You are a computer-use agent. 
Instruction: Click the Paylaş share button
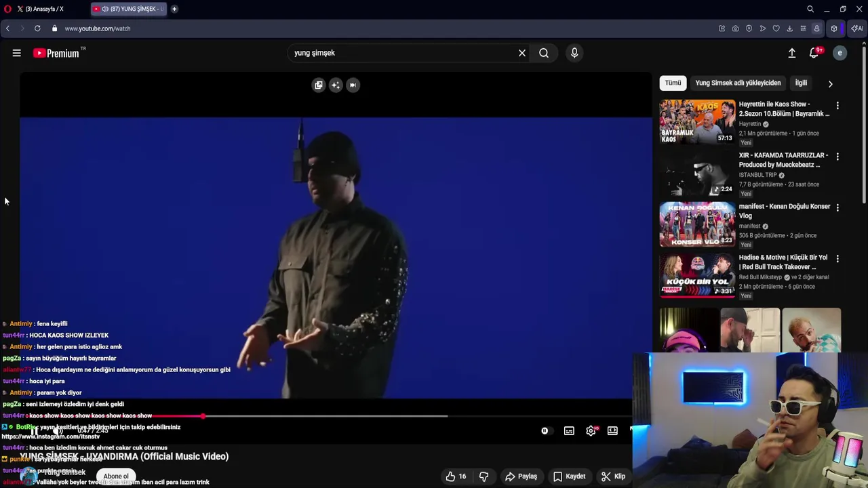(521, 476)
